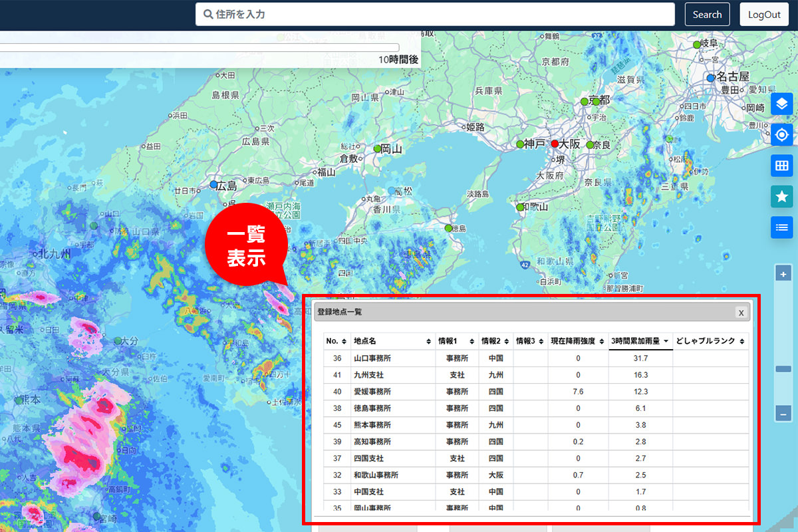Click the LogOut button
Image resolution: width=798 pixels, height=532 pixels.
[x=764, y=15]
